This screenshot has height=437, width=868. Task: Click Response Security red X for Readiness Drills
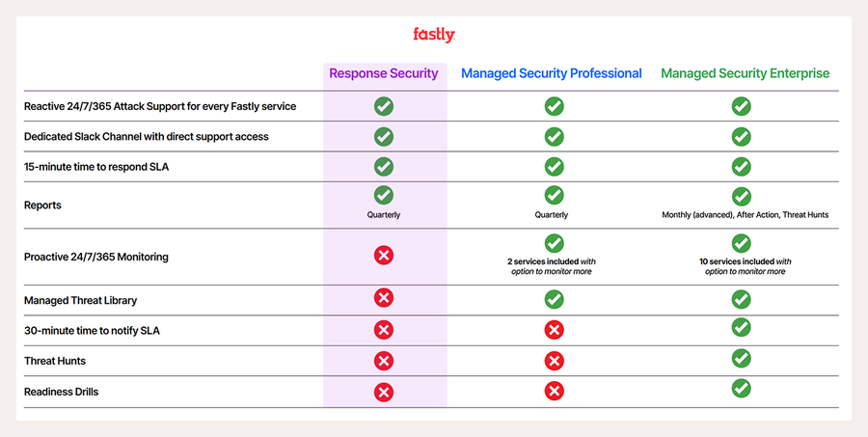click(x=384, y=392)
